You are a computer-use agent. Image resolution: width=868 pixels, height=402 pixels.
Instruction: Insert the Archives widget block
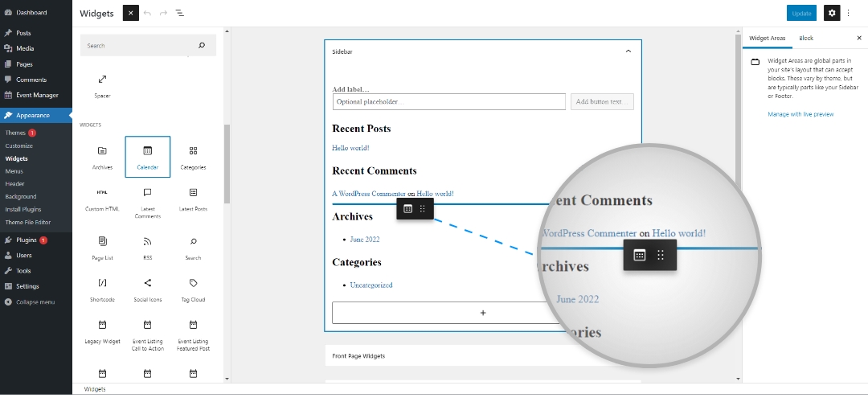(102, 156)
